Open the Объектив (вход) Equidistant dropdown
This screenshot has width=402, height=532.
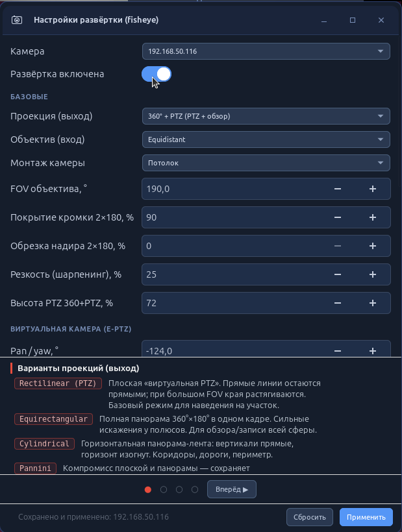(x=266, y=139)
